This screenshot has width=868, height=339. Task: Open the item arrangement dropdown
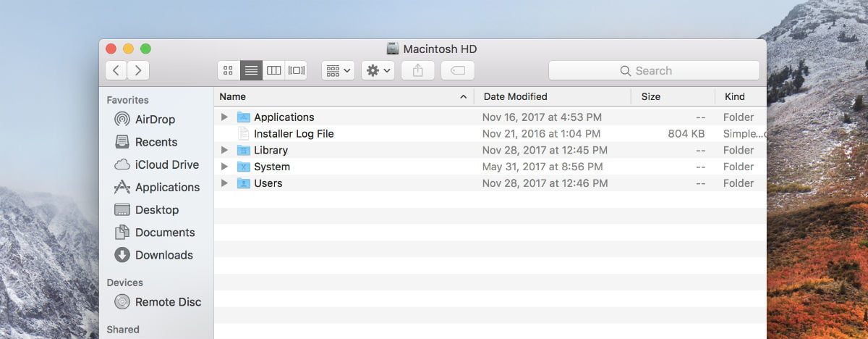338,70
